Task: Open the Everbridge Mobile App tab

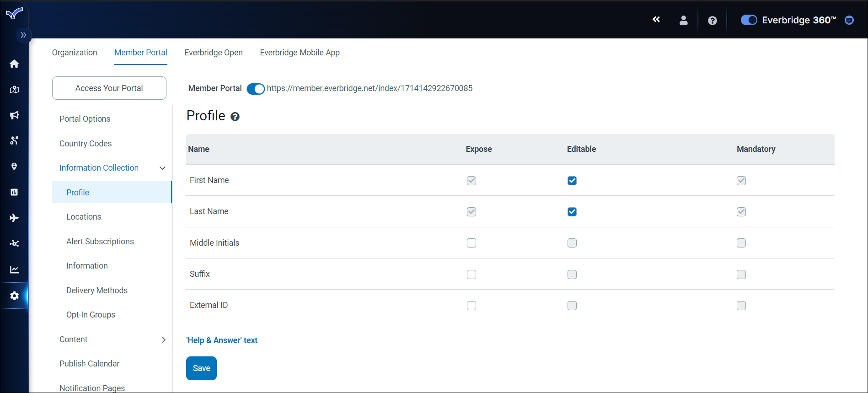Action: 300,53
